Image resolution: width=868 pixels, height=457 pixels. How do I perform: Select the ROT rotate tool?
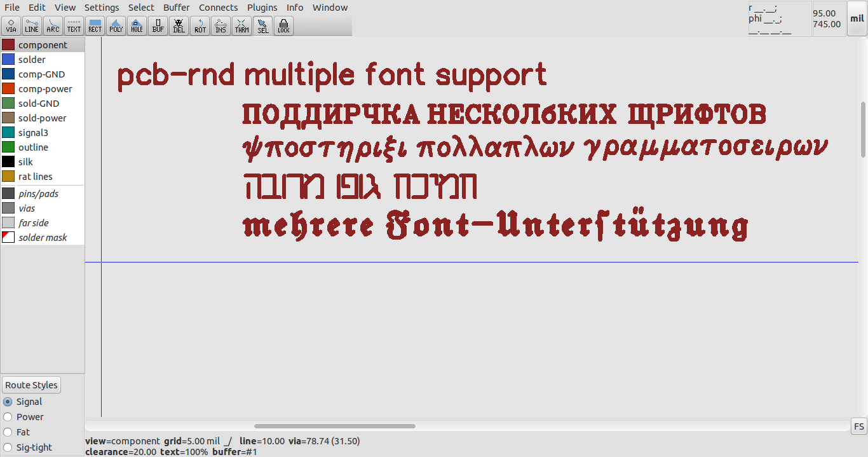[200, 25]
